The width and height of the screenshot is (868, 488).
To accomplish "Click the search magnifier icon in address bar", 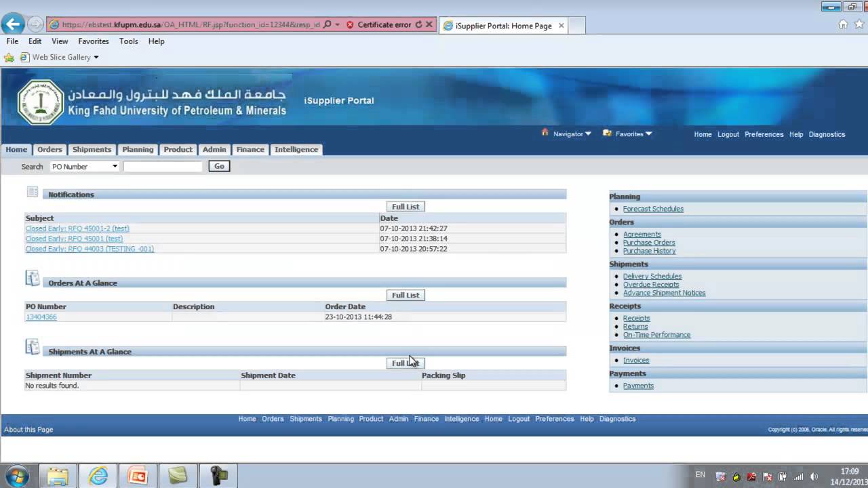I will tap(328, 24).
